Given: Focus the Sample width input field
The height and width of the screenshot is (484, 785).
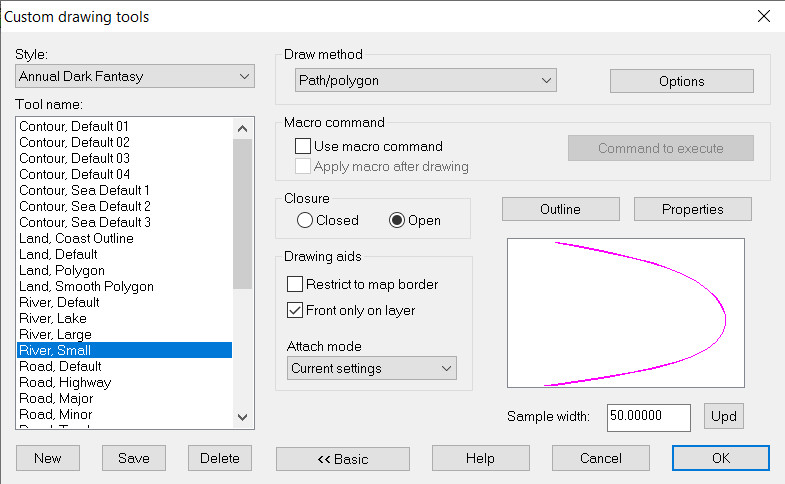Looking at the screenshot, I should 649,417.
